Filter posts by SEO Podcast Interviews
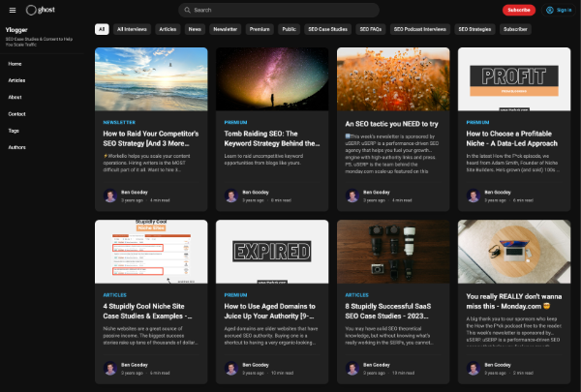 coord(424,29)
